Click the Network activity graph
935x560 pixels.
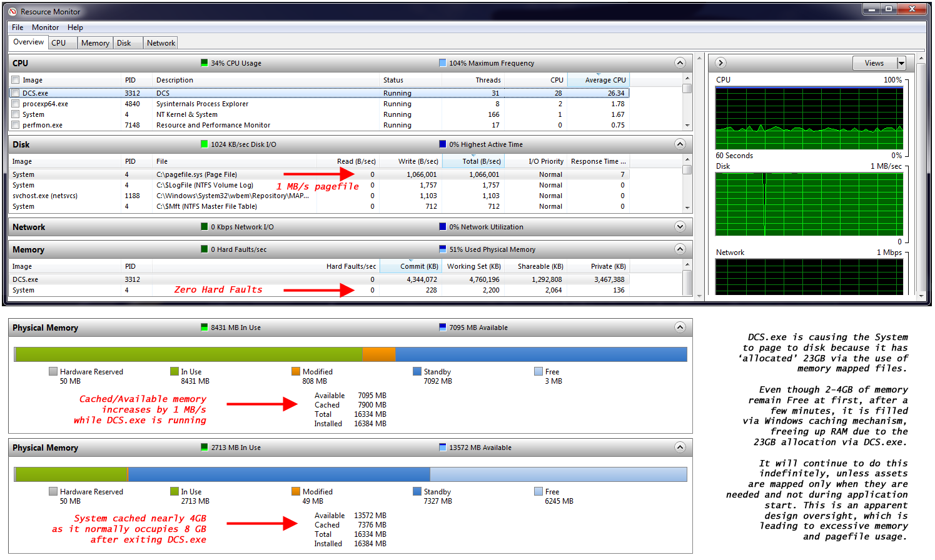point(809,276)
